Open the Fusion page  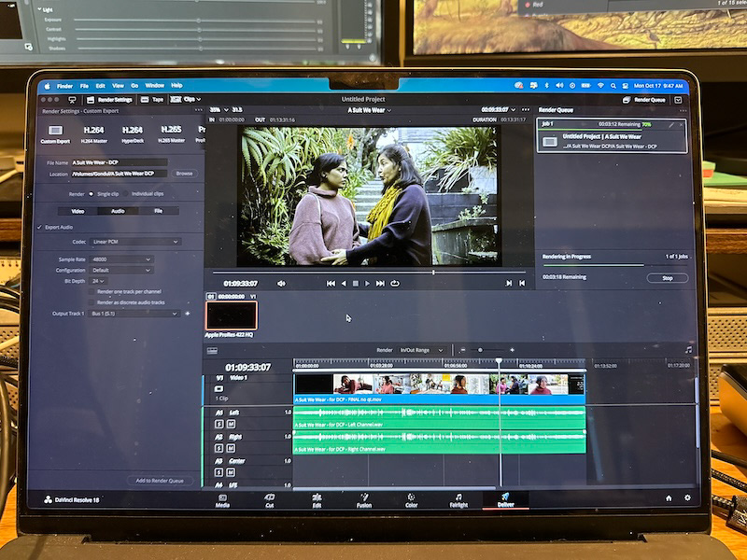pyautogui.click(x=364, y=500)
